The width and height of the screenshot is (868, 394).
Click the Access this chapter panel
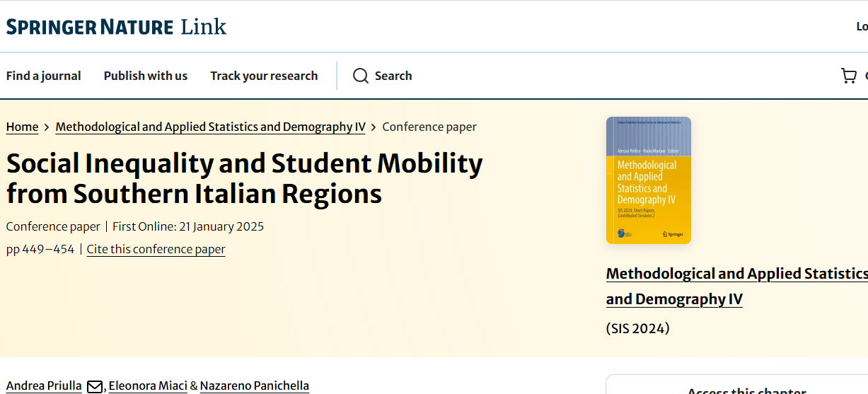[x=746, y=389]
